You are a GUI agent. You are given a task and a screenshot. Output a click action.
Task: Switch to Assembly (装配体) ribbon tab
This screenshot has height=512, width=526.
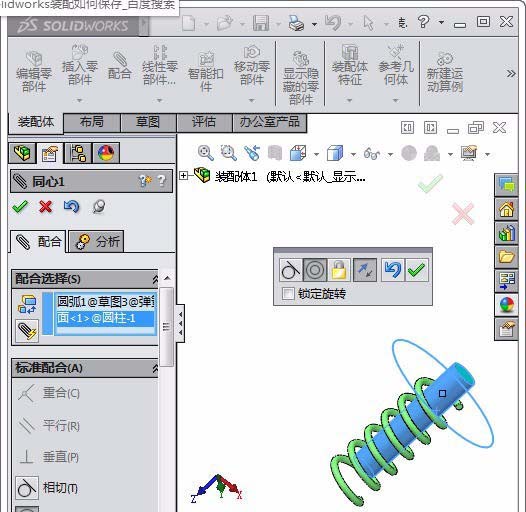point(36,122)
